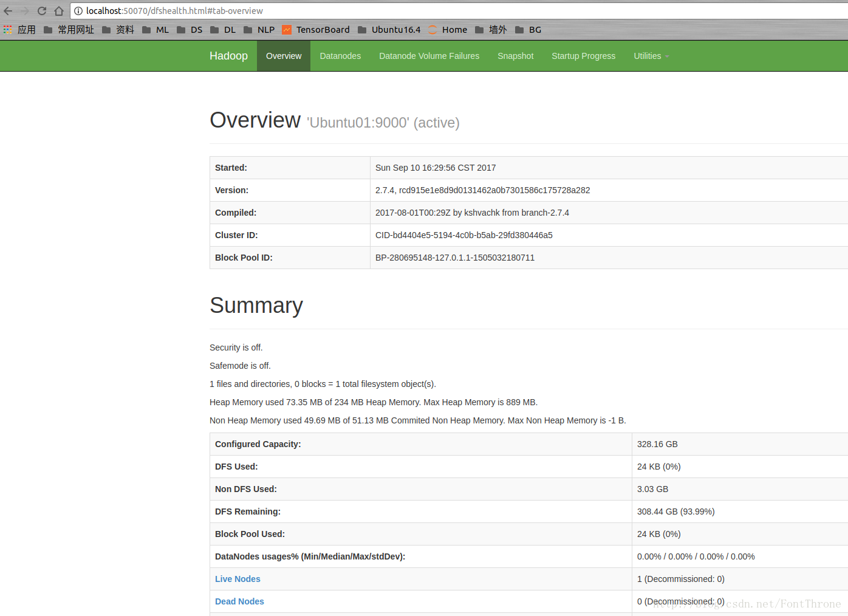Click the 'Security is off.' text
This screenshot has width=848, height=616.
(x=236, y=347)
